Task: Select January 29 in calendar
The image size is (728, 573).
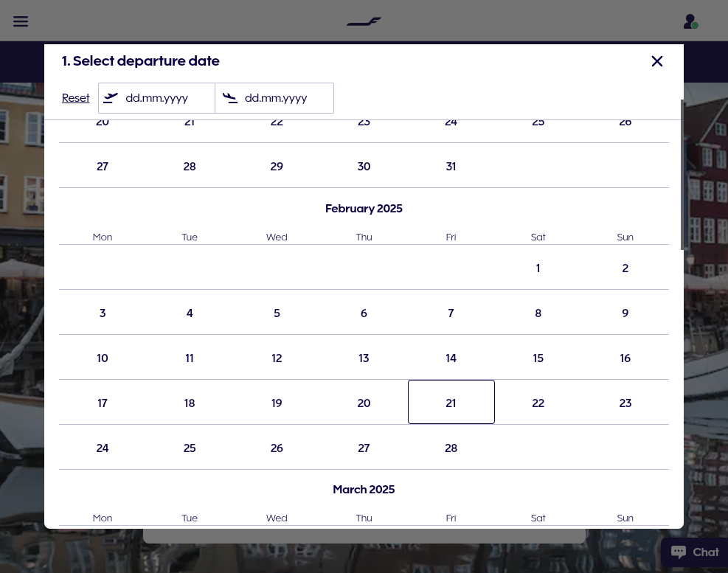Action: coord(277,166)
